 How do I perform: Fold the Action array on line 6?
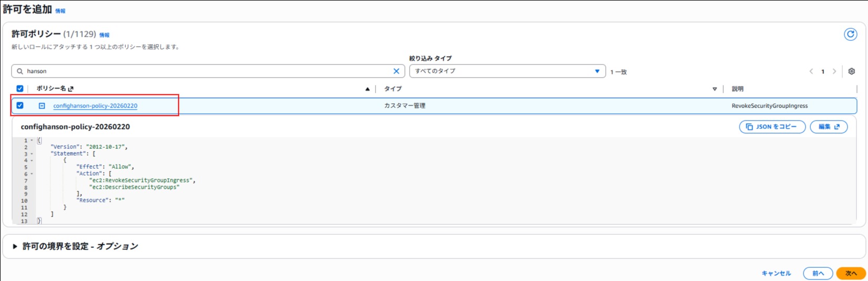(x=32, y=174)
